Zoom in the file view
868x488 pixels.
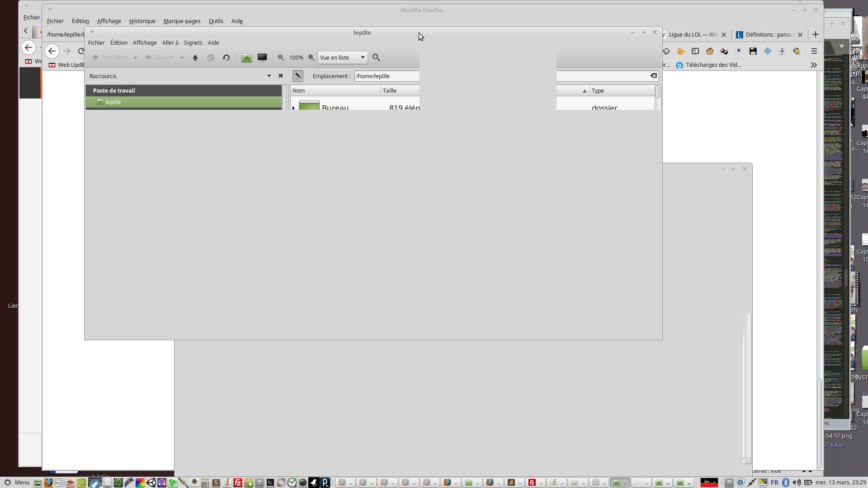pyautogui.click(x=311, y=58)
